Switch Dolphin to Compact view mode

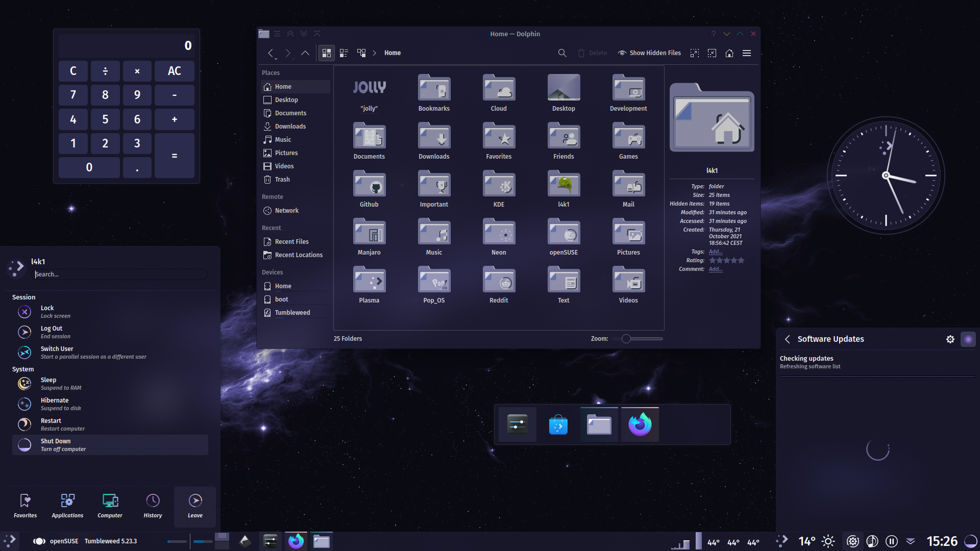344,53
